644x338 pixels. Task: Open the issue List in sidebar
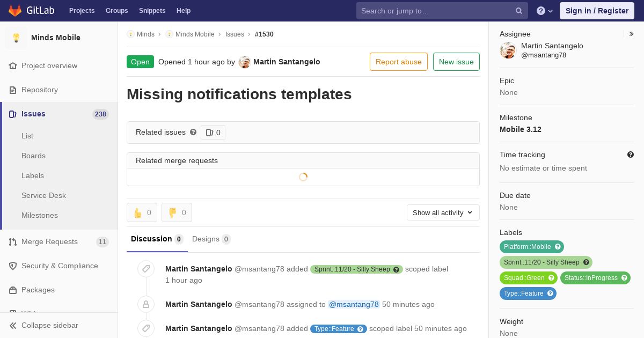(27, 136)
